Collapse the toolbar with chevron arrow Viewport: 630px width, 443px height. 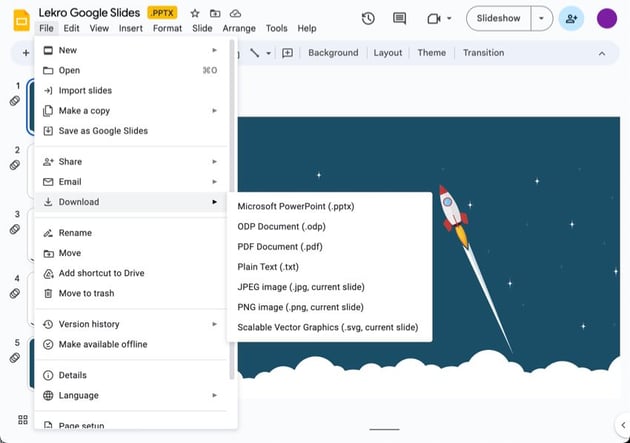tap(601, 53)
